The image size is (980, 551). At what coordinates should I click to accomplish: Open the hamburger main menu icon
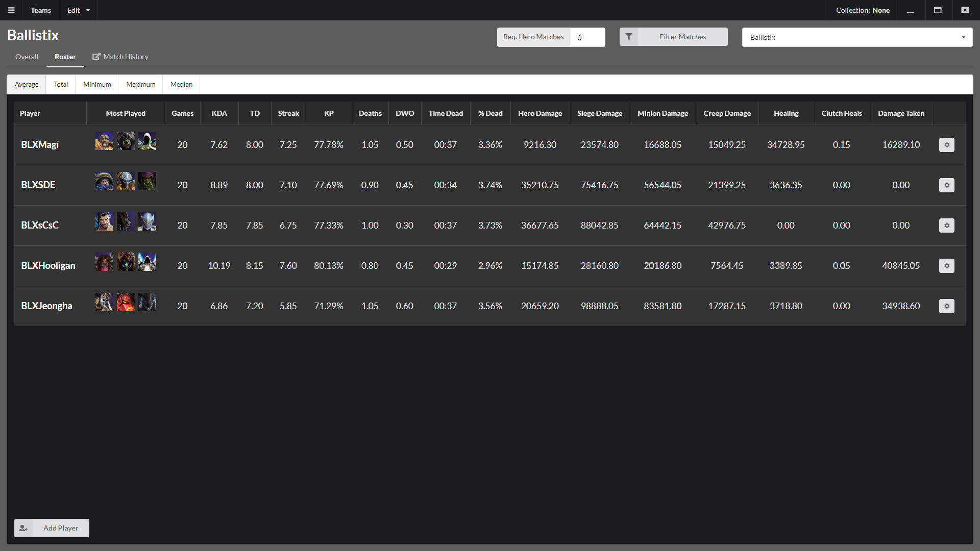[11, 10]
